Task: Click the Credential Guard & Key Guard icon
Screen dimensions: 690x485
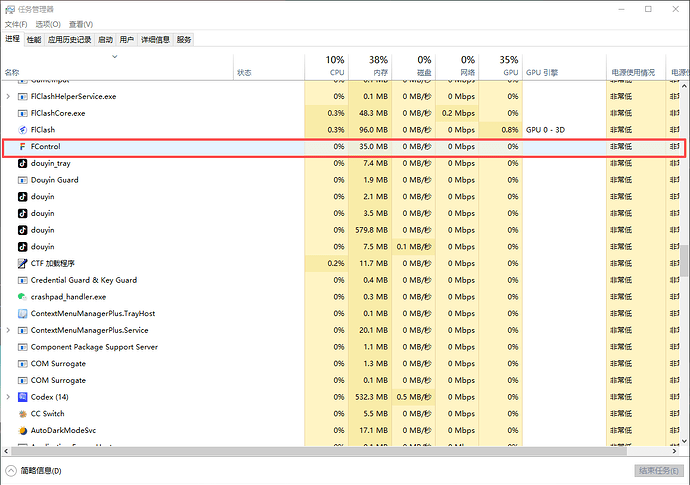Action: click(22, 280)
